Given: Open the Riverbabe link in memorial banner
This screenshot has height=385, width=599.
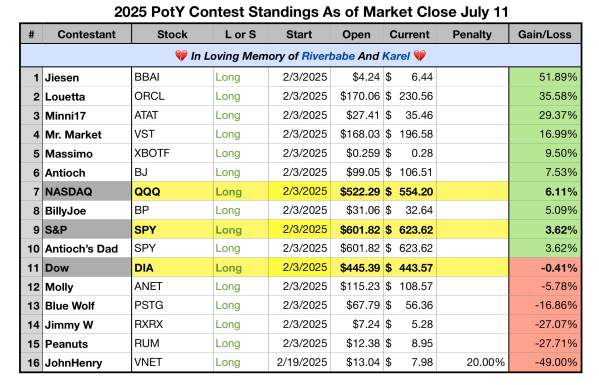Looking at the screenshot, I should 328,56.
